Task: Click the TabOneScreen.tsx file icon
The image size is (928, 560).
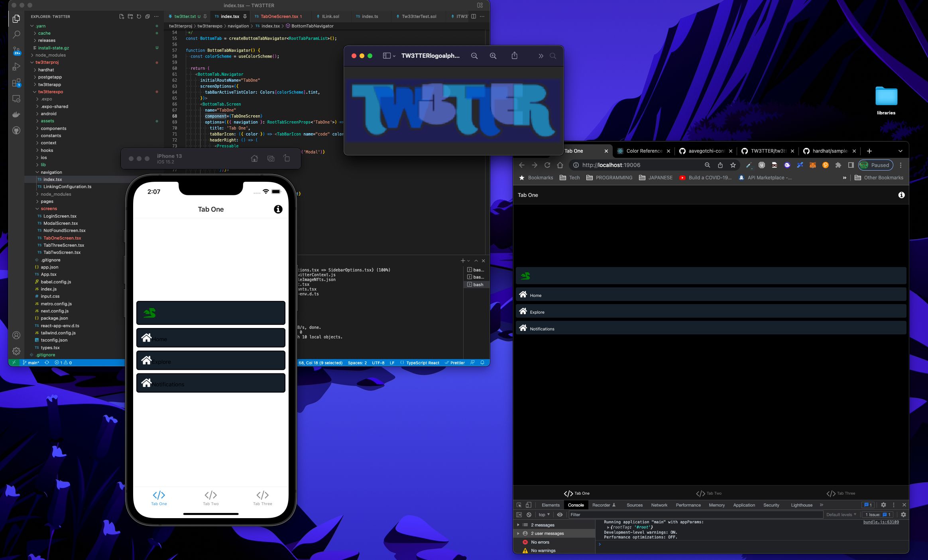Action: pos(39,237)
